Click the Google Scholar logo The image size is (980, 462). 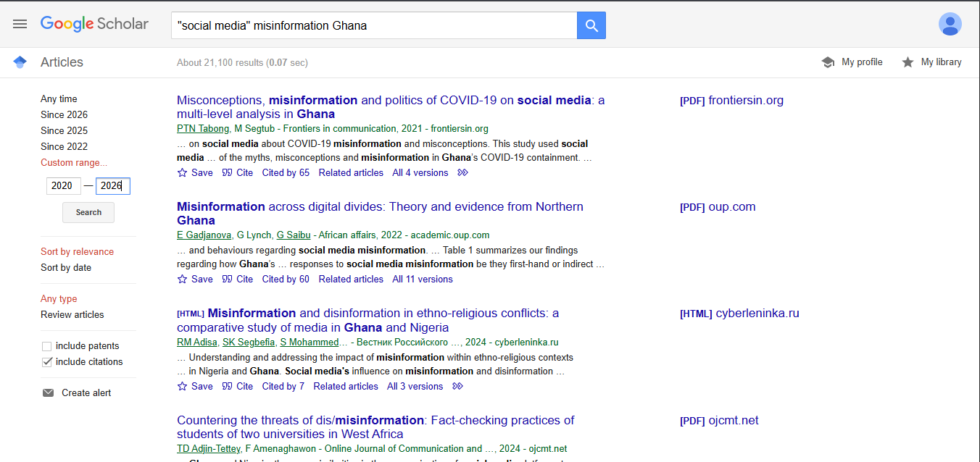(x=94, y=24)
